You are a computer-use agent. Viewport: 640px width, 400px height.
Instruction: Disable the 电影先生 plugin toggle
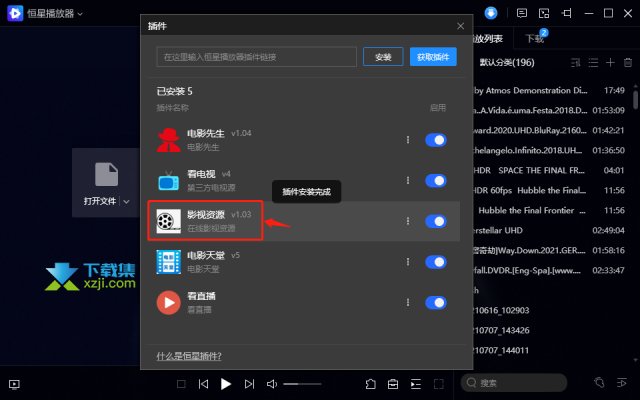tap(436, 140)
